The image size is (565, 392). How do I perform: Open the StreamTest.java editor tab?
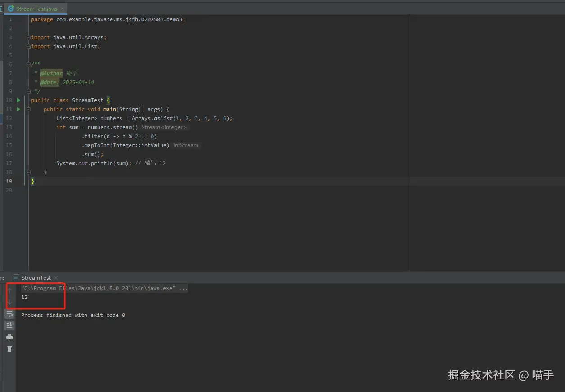tap(36, 9)
